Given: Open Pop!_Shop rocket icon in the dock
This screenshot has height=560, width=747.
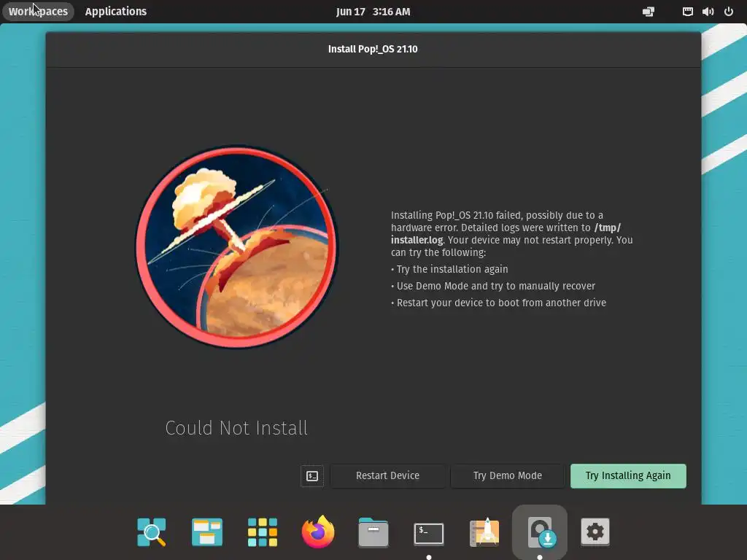Looking at the screenshot, I should [484, 532].
